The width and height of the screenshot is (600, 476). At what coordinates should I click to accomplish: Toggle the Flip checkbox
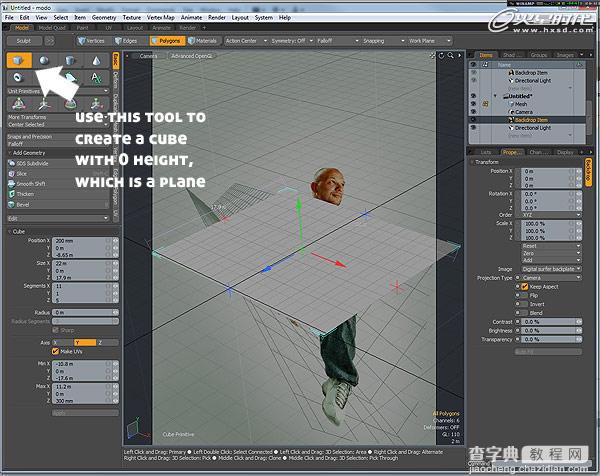click(x=525, y=295)
